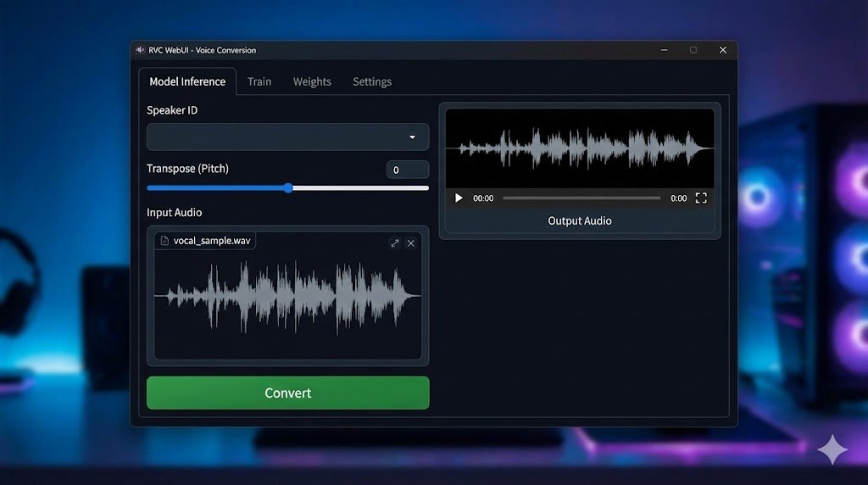Click the sparkle icon in the desktop corner
868x485 pixels.
[x=832, y=449]
